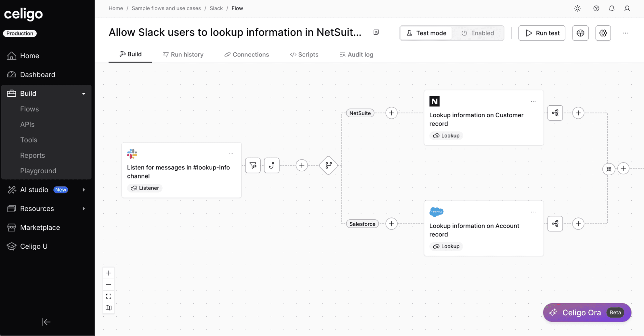Open the more options ellipsis in the header
Image resolution: width=644 pixels, height=336 pixels.
click(625, 33)
